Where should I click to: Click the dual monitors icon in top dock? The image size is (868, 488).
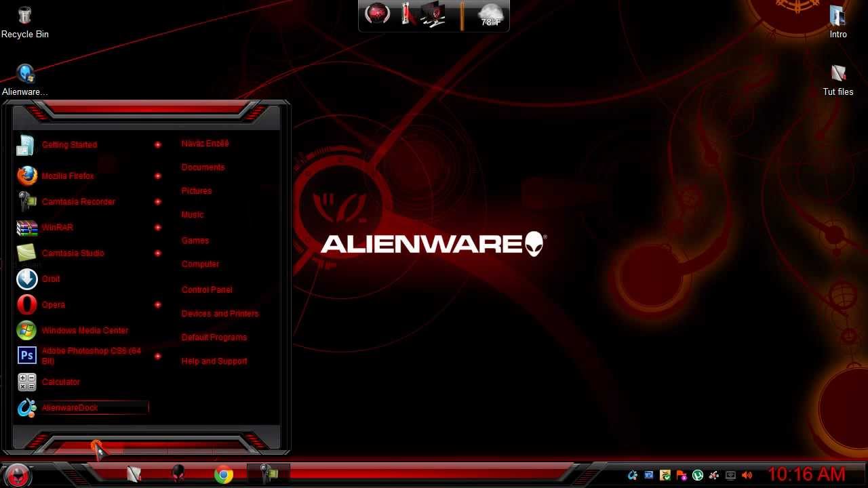coord(434,14)
